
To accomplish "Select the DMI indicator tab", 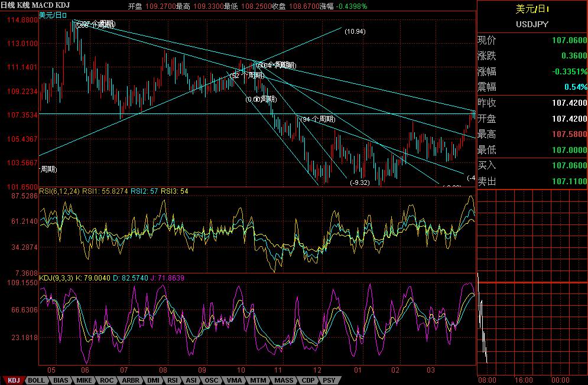I will [153, 380].
